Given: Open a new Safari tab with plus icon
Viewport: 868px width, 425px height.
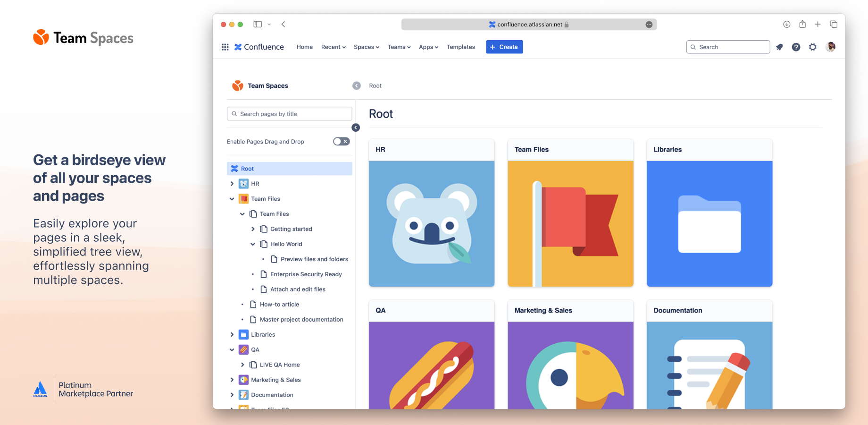Looking at the screenshot, I should point(818,24).
